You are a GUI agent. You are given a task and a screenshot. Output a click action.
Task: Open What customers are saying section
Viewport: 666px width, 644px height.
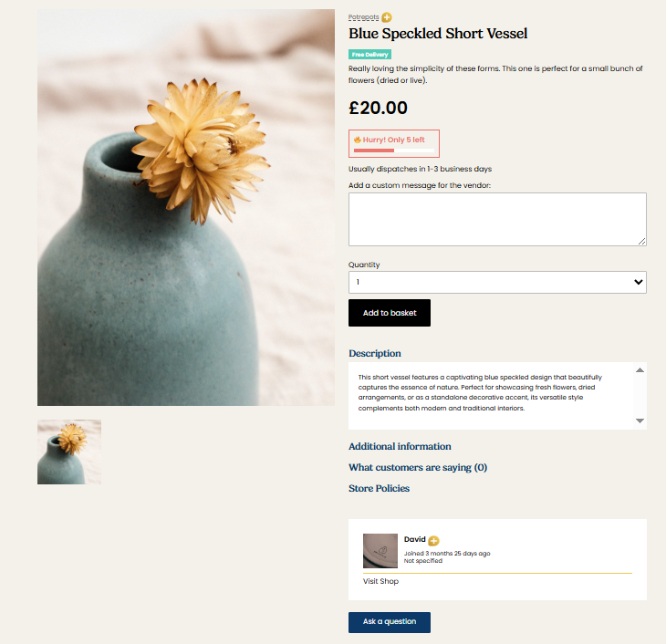pos(418,467)
